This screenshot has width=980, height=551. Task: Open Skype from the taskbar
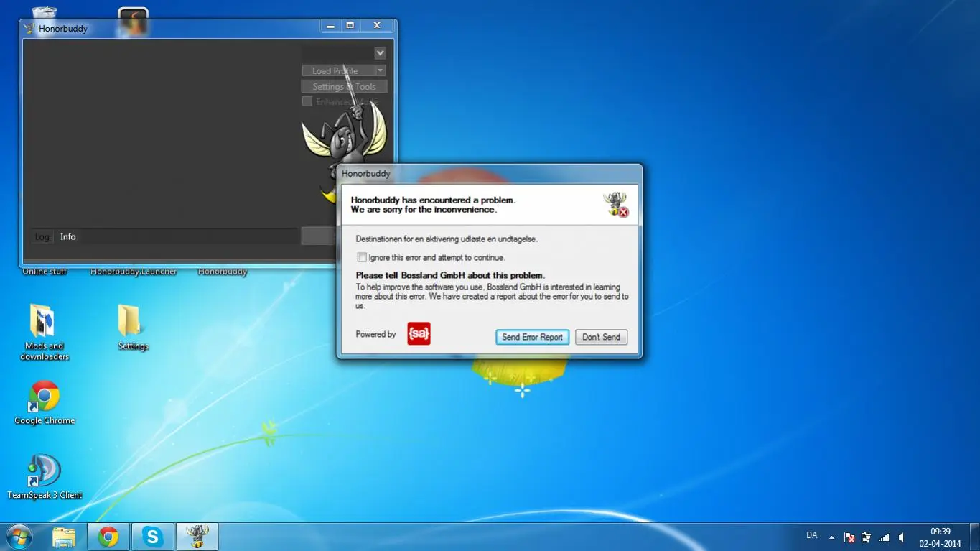click(x=152, y=537)
